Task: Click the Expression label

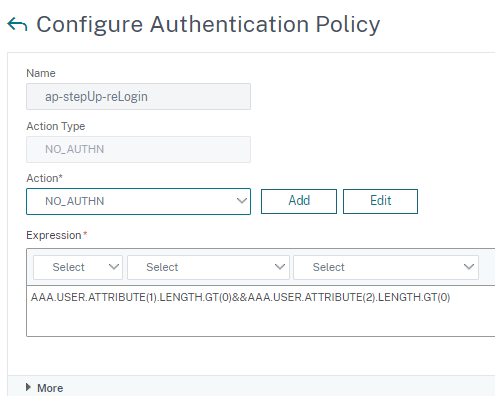Action: tap(54, 235)
